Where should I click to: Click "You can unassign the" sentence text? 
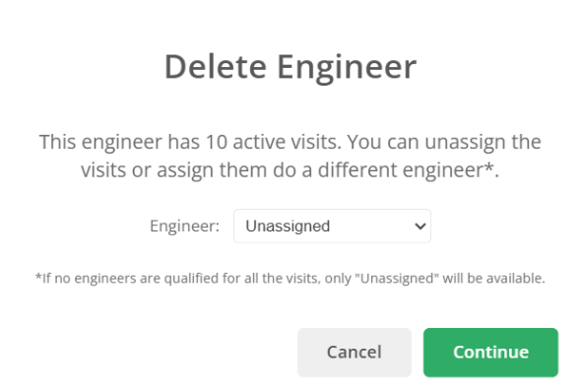pos(444,142)
